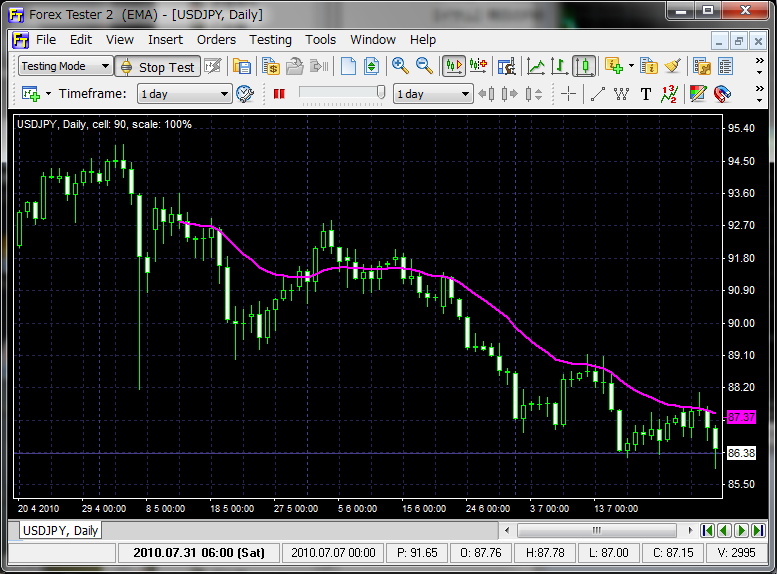Image resolution: width=777 pixels, height=574 pixels.
Task: Open the chart color scheme editor
Action: tap(698, 94)
